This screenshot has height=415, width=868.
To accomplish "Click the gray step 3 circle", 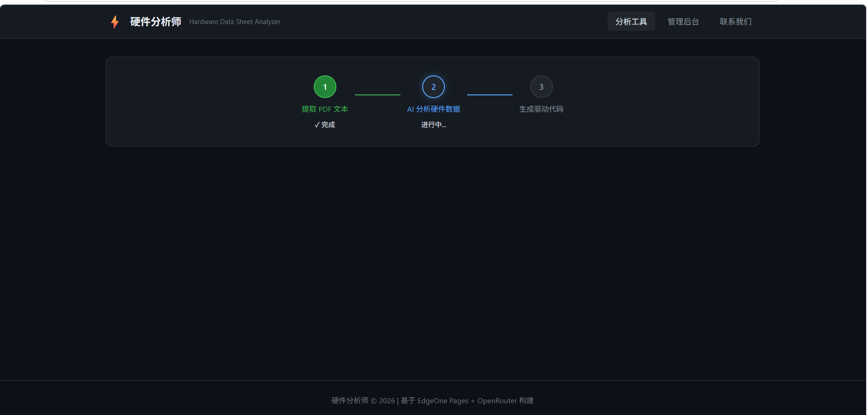I will pos(541,87).
